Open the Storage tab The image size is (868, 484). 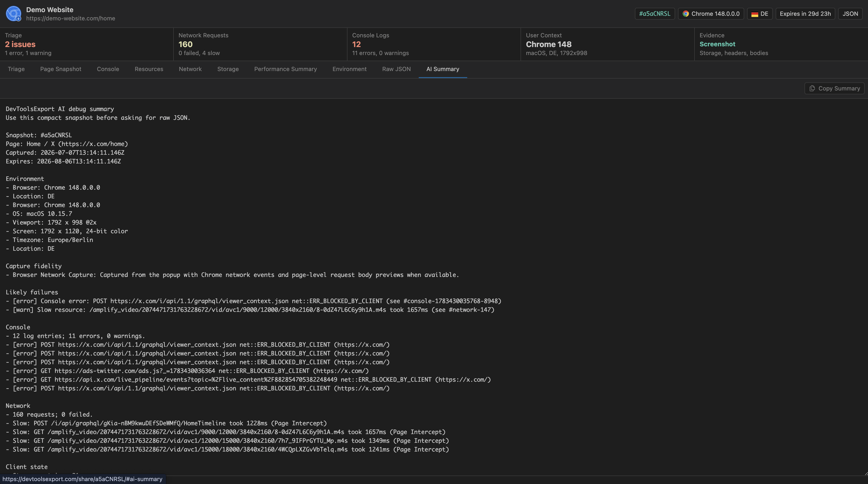pyautogui.click(x=228, y=69)
